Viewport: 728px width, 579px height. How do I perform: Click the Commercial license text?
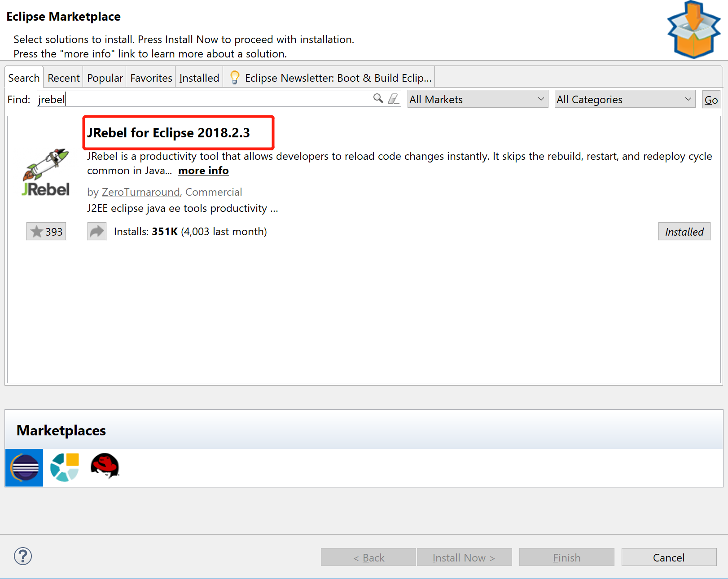(214, 192)
